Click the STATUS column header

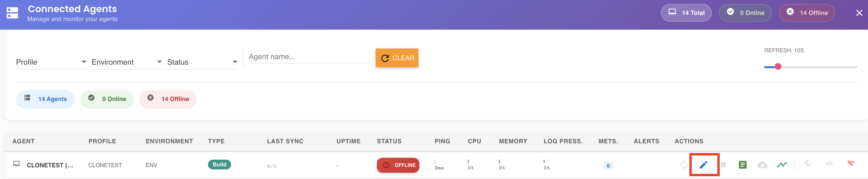coord(389,141)
